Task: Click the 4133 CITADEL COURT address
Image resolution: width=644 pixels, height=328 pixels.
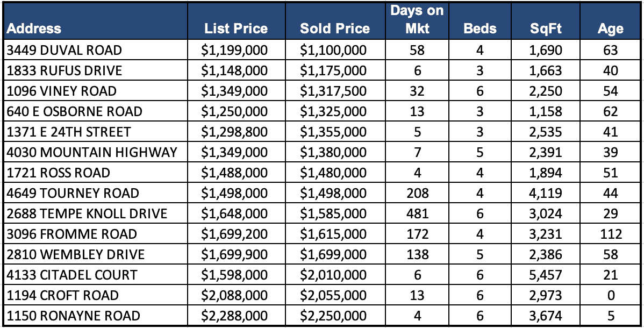Action: 72,275
